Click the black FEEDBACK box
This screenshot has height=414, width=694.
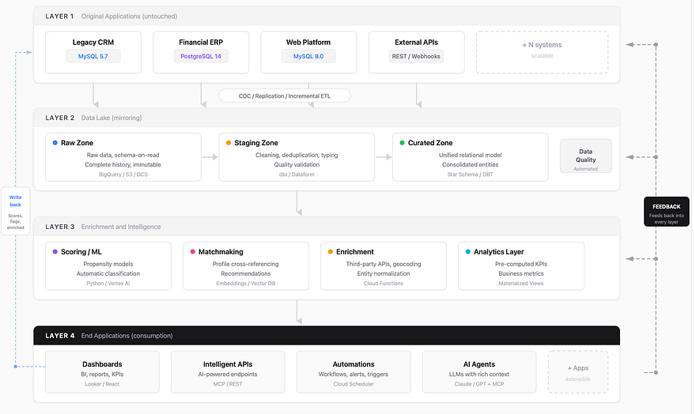coord(666,211)
